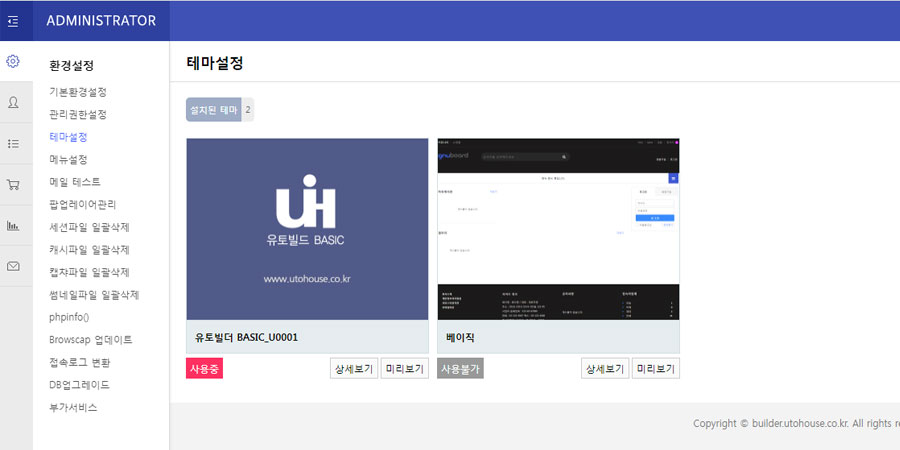Screen dimensions: 900x450
Task: Open 상세보기 for 유토빌더 BASIC_U0001
Action: pyautogui.click(x=354, y=368)
